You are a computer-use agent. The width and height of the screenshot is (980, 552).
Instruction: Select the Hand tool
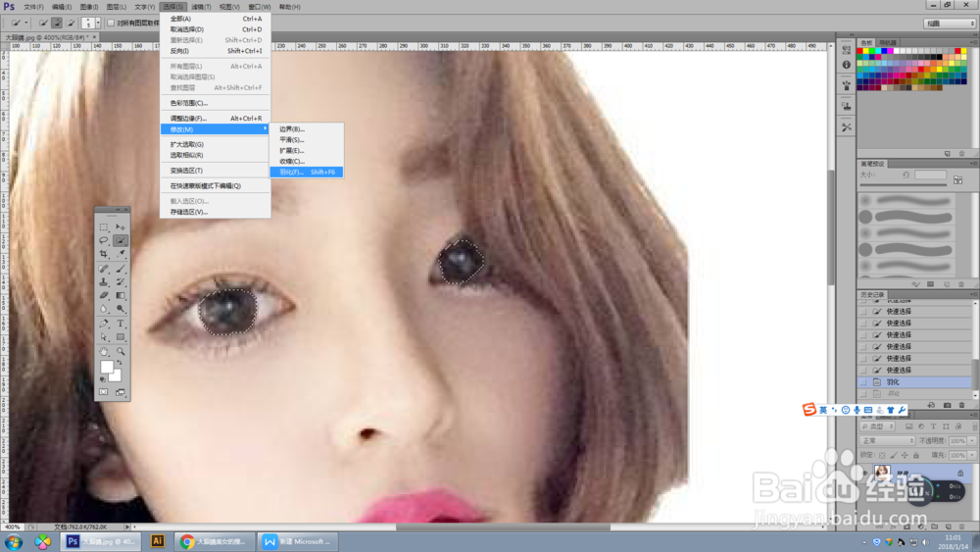pyautogui.click(x=104, y=351)
